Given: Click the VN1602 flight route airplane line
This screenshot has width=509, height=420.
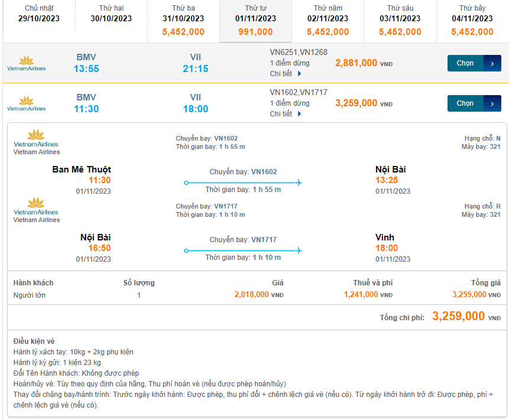Looking at the screenshot, I should 243,183.
